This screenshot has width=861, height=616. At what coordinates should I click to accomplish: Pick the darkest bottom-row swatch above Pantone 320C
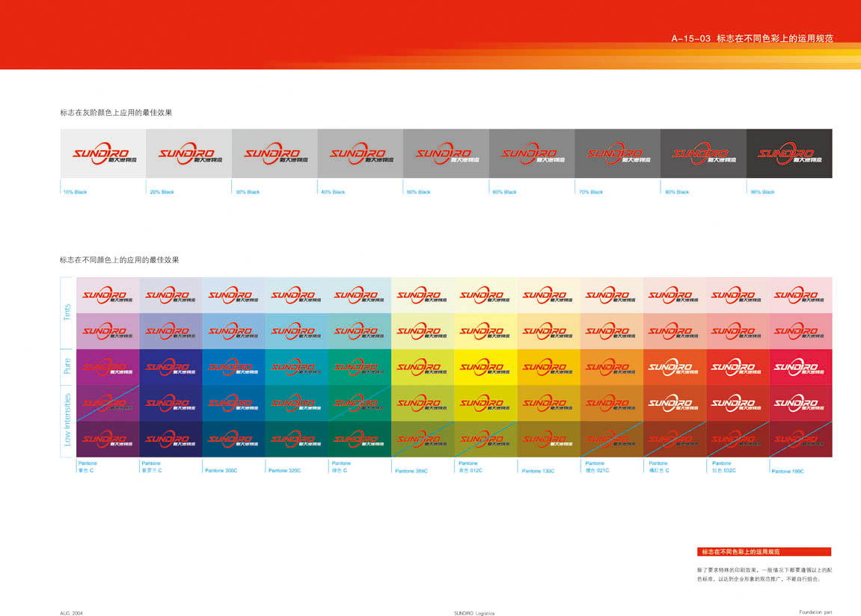(x=296, y=439)
